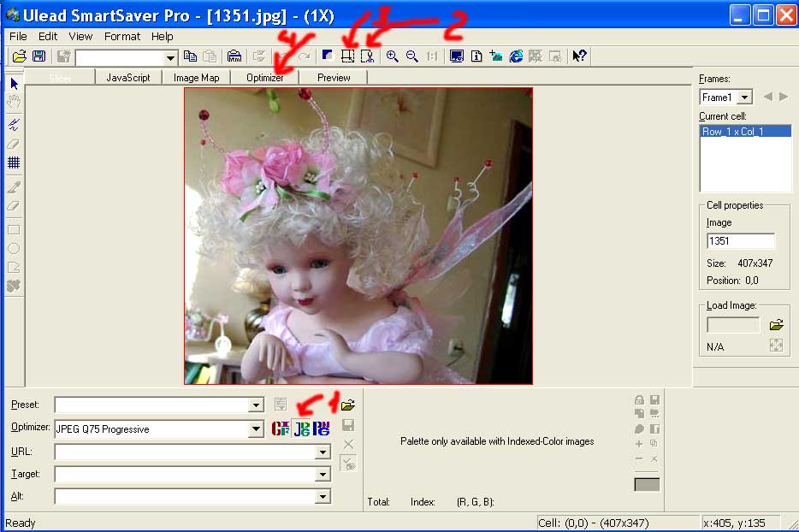Click the 'Position: 0,0' text
The width and height of the screenshot is (799, 532).
point(732,281)
